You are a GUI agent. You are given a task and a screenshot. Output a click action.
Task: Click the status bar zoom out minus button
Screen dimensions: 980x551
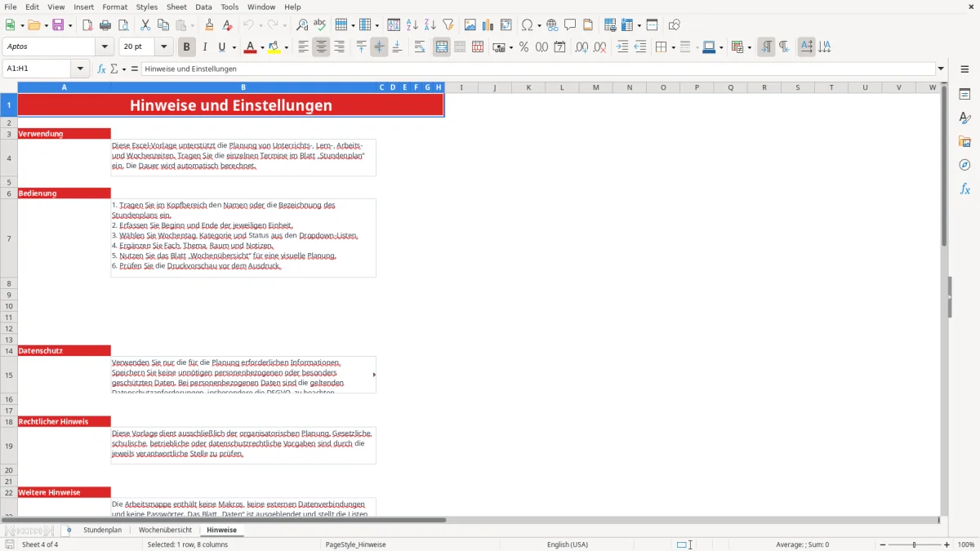pyautogui.click(x=883, y=544)
